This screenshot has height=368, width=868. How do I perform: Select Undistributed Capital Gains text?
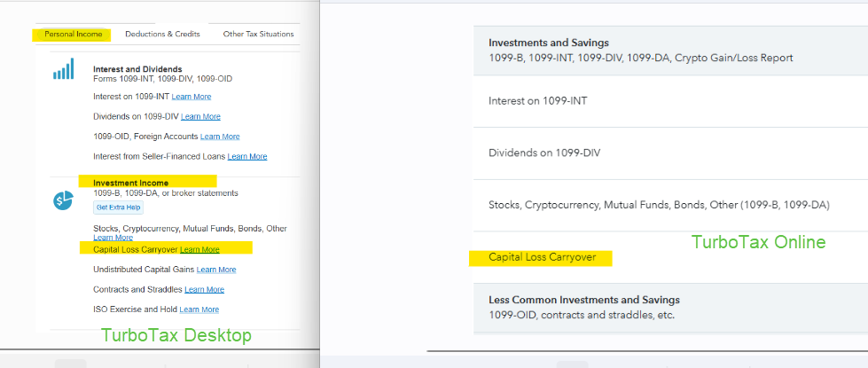point(144,270)
